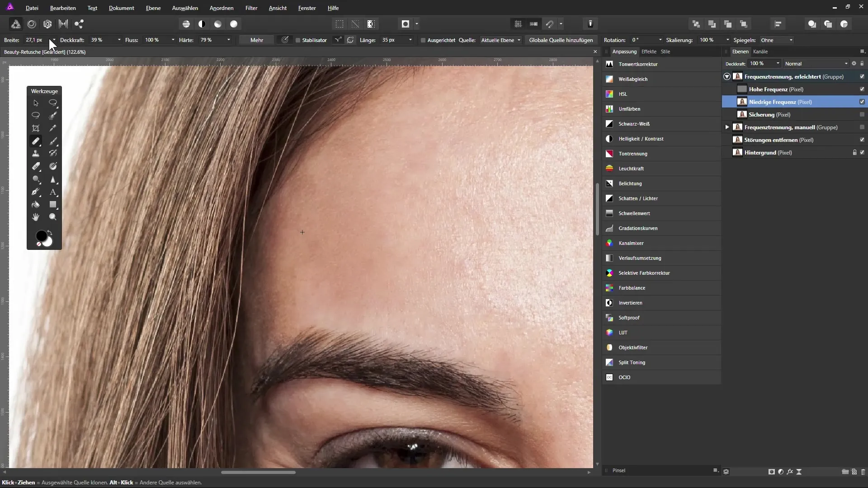The height and width of the screenshot is (488, 868).
Task: Select the Pen tool
Action: 36,192
